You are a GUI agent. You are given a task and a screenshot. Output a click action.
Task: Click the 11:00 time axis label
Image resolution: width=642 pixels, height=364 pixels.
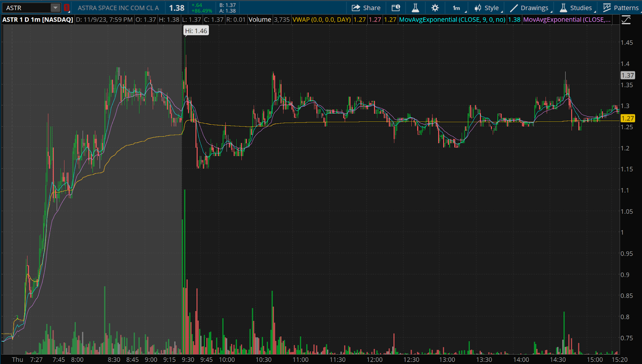point(301,360)
